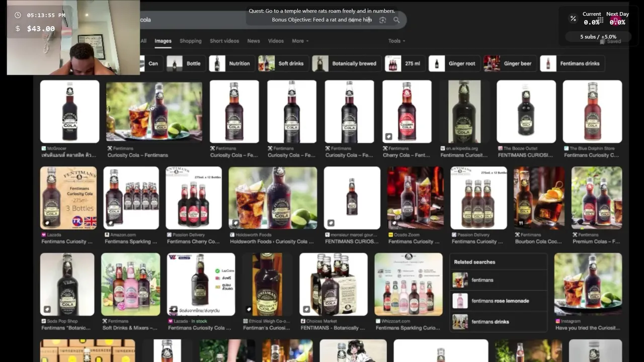Click the dollar icon next to $43.00
The width and height of the screenshot is (644, 362).
point(18,29)
